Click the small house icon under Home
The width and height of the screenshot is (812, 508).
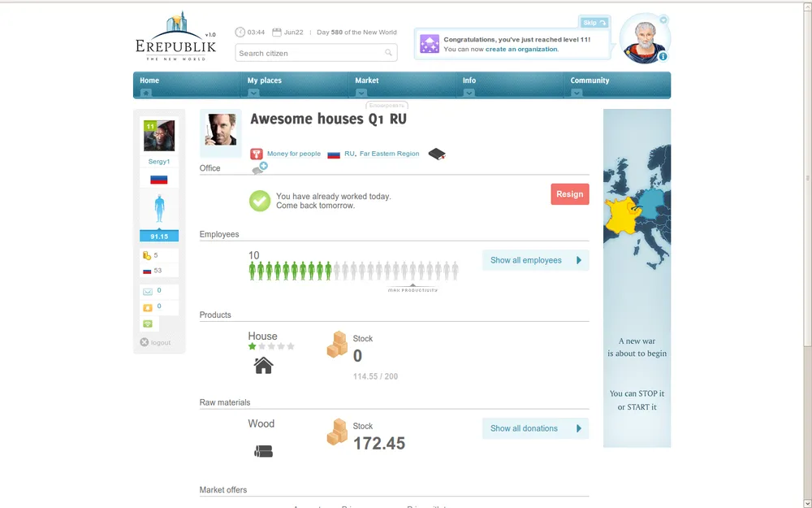pos(146,93)
